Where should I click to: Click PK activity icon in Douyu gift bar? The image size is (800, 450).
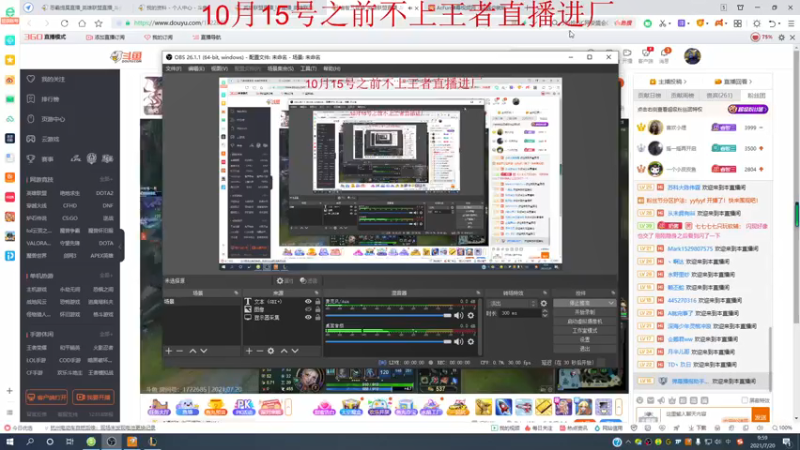point(243,407)
